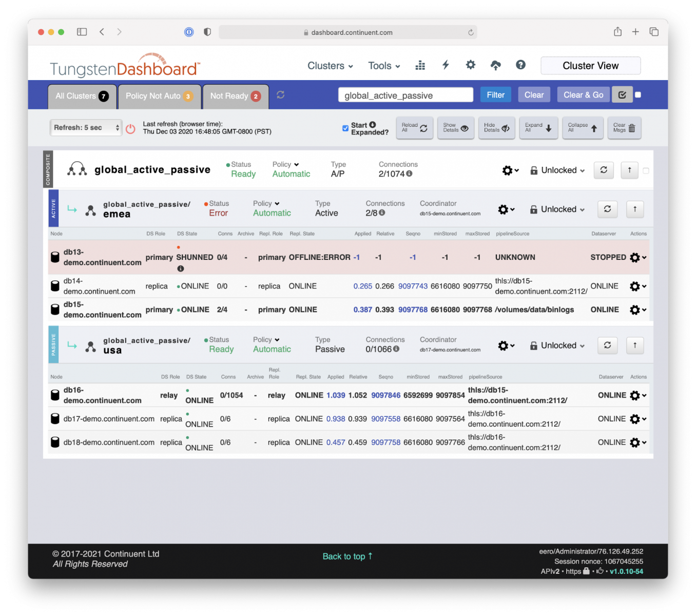Click the checkmark select-all button in filter bar

tap(622, 95)
